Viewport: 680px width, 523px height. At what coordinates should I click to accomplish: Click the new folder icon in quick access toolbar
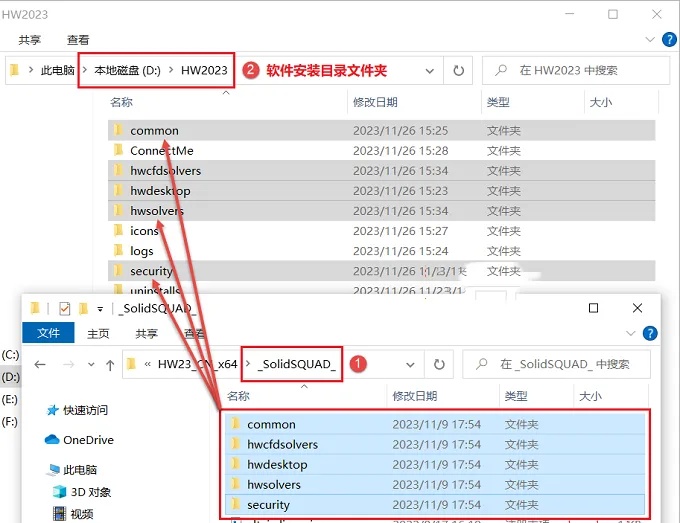click(83, 308)
